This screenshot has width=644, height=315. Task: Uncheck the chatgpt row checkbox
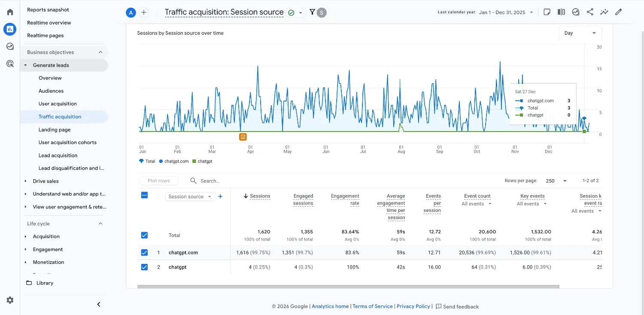[x=144, y=267]
